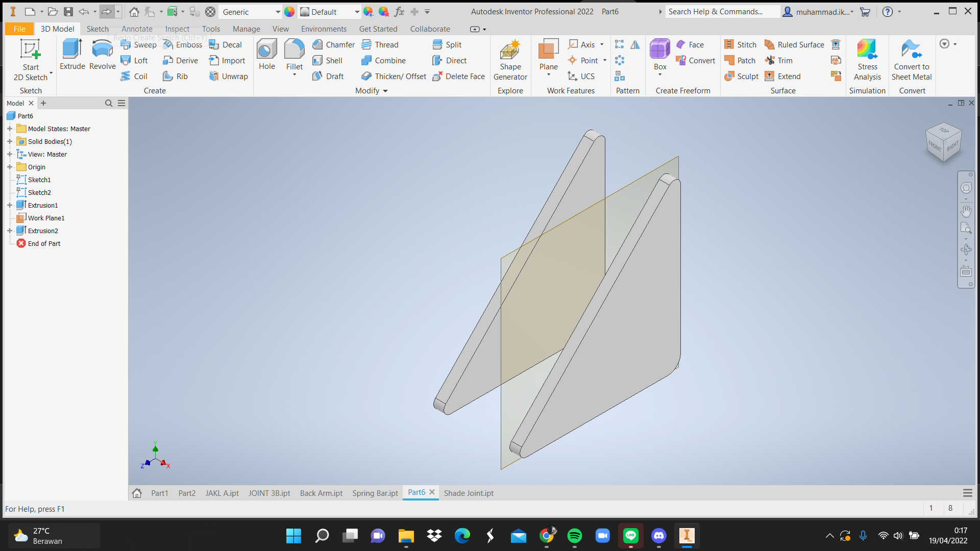
Task: Expand the Solid Bodies(1) folder
Action: pos(10,141)
